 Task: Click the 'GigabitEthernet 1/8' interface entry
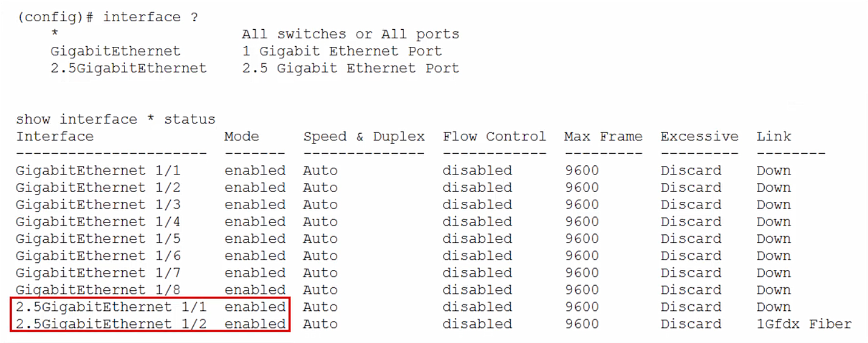98,290
